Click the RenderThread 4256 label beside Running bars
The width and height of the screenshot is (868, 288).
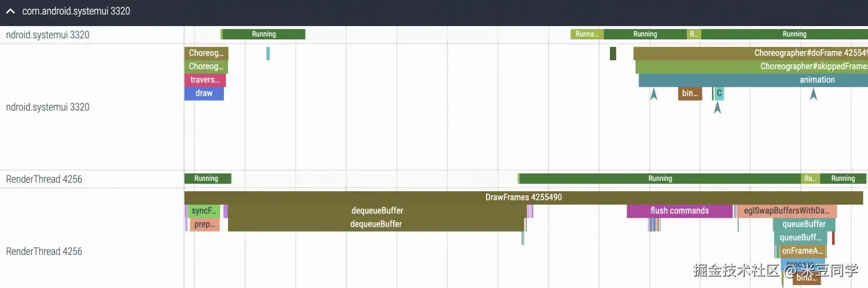(x=44, y=179)
